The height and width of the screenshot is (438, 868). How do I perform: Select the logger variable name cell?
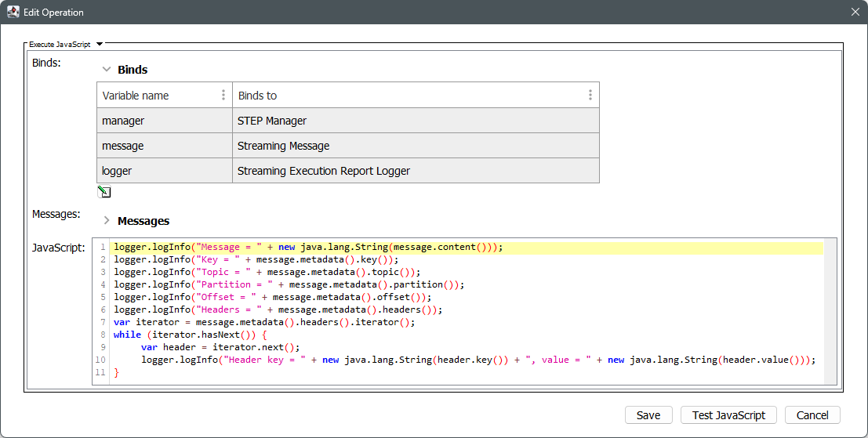click(x=165, y=171)
